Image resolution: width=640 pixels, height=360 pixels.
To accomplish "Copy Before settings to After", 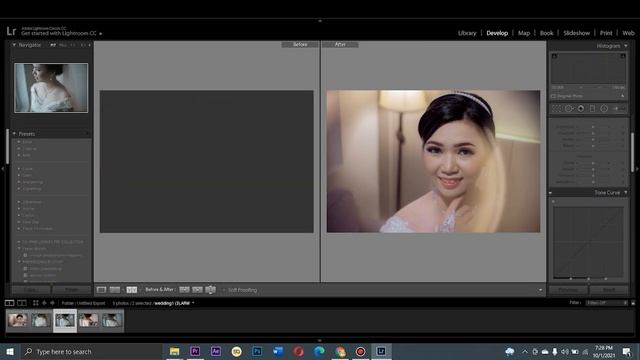I will [184, 289].
